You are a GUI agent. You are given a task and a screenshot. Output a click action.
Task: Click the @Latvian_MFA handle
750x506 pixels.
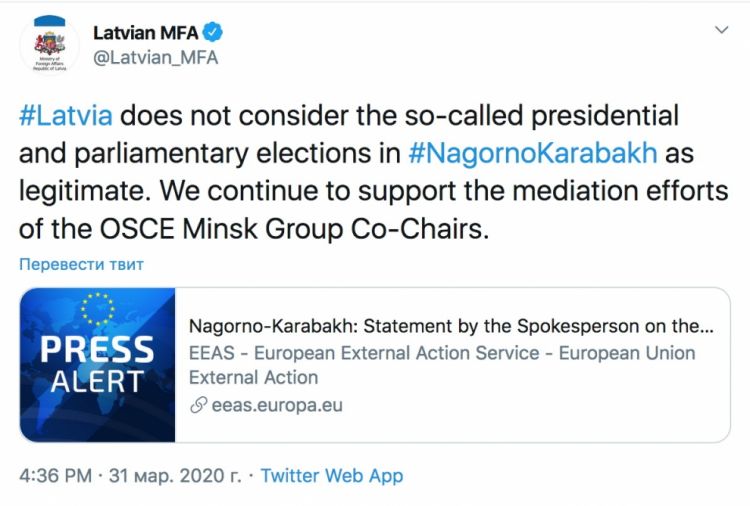155,57
